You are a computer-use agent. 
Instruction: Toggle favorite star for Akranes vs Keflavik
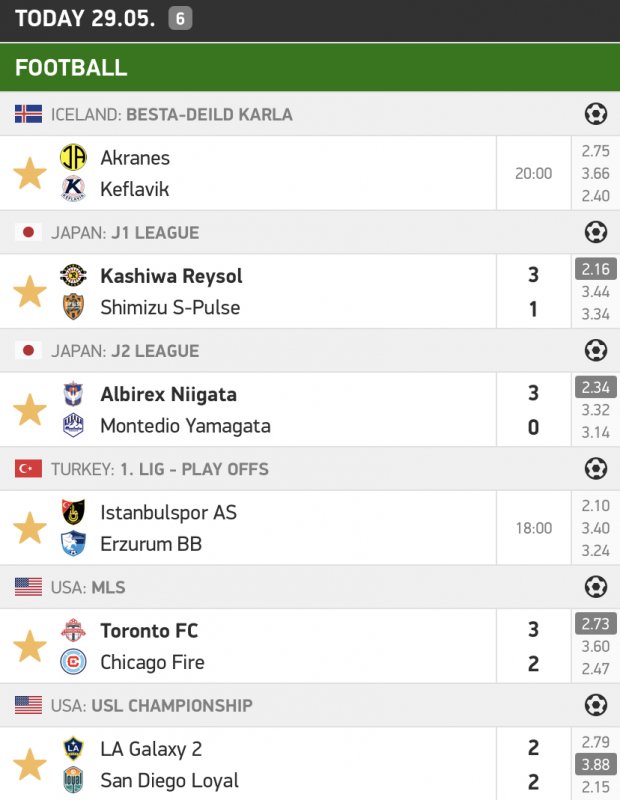30,173
